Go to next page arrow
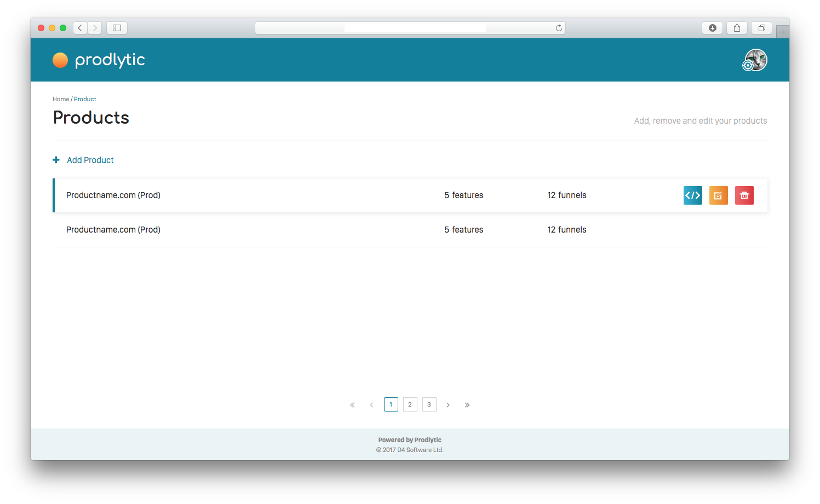Screen dimensions: 820x504 448,405
